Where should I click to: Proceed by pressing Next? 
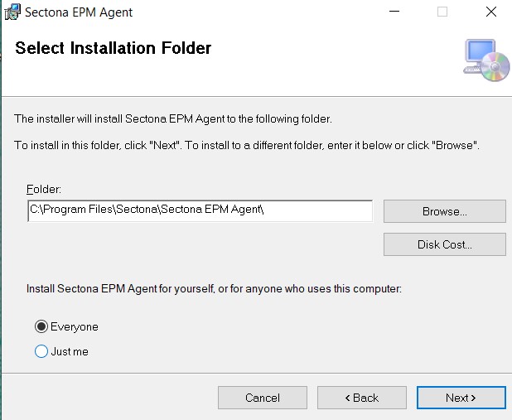coord(461,398)
